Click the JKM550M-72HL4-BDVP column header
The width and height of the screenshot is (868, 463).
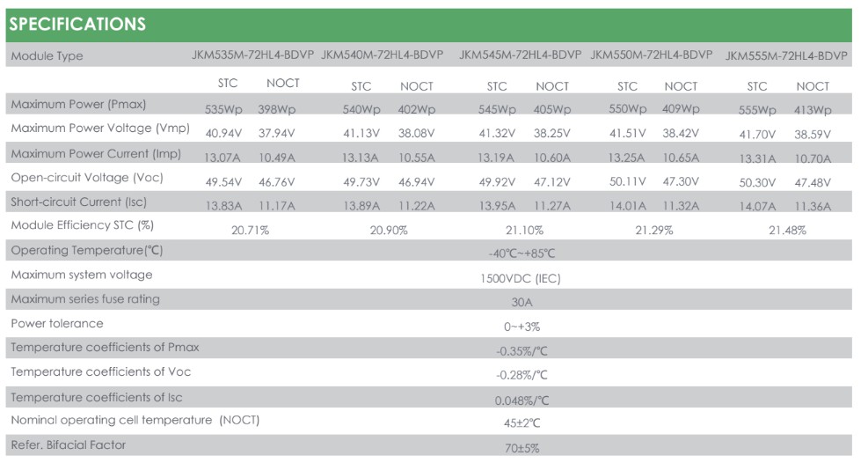click(x=651, y=55)
